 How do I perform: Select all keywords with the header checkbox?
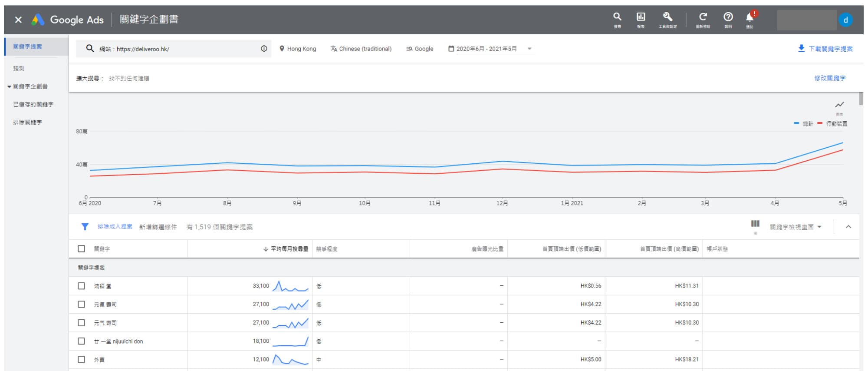81,248
